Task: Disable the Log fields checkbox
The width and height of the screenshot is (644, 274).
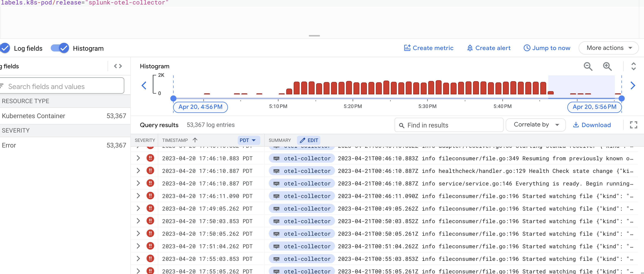Action: tap(5, 48)
